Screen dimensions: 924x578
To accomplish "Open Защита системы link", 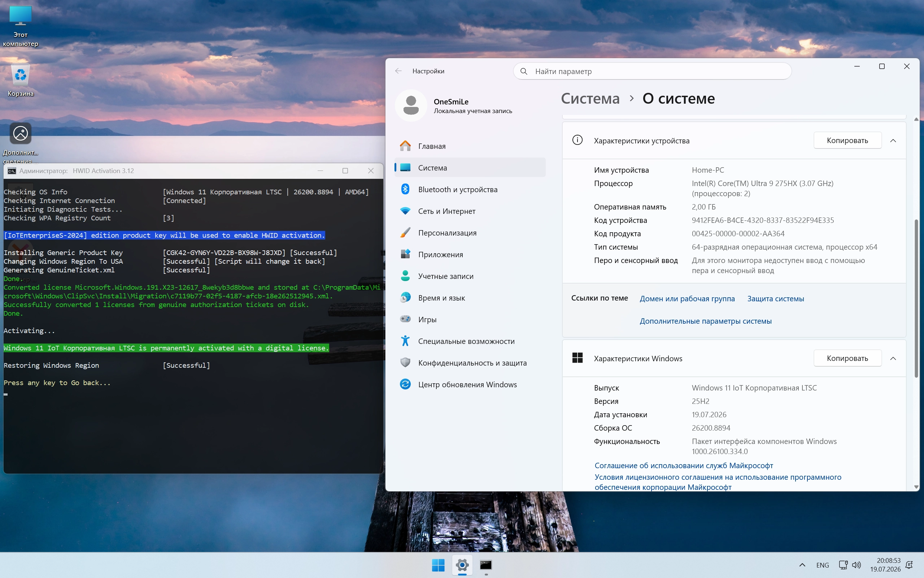I will click(775, 298).
